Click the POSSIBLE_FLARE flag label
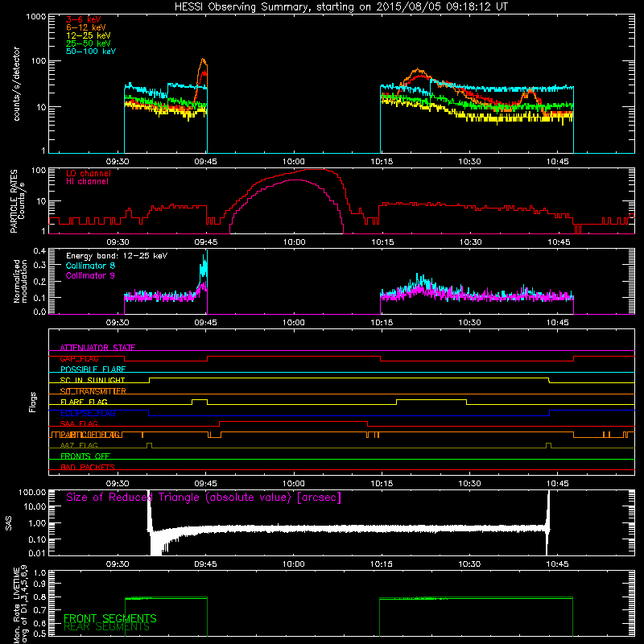Screen dimensions: 644x644 coord(93,369)
